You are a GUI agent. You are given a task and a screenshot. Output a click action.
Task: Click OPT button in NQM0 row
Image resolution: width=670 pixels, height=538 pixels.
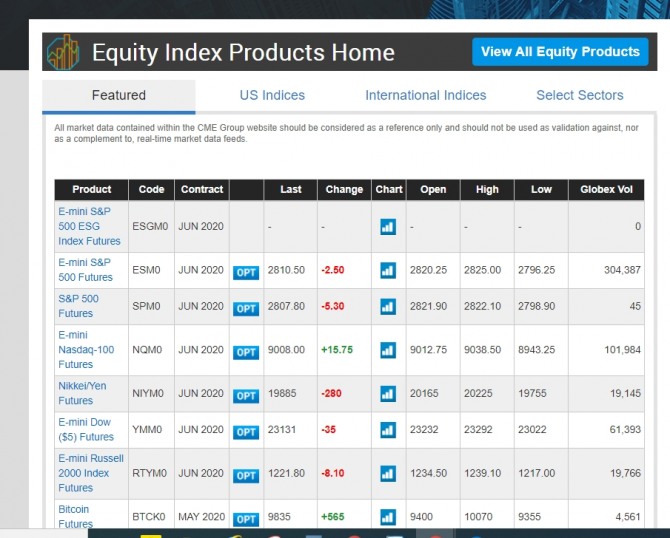246,353
